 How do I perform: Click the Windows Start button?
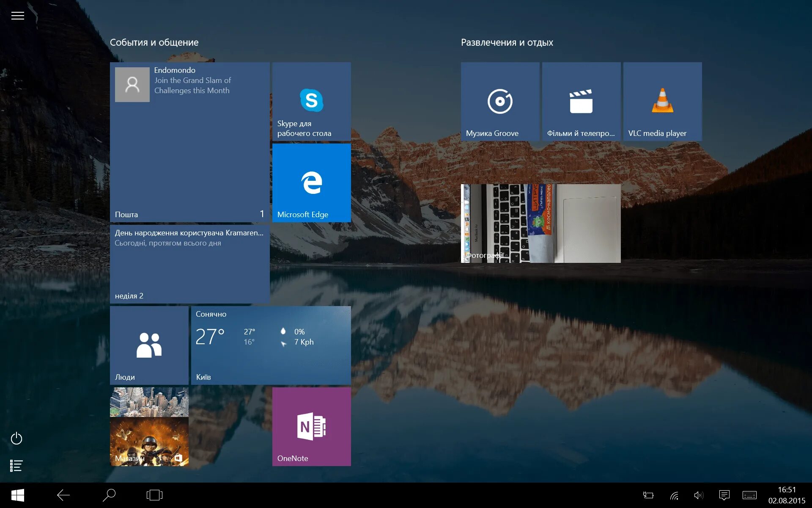(17, 495)
